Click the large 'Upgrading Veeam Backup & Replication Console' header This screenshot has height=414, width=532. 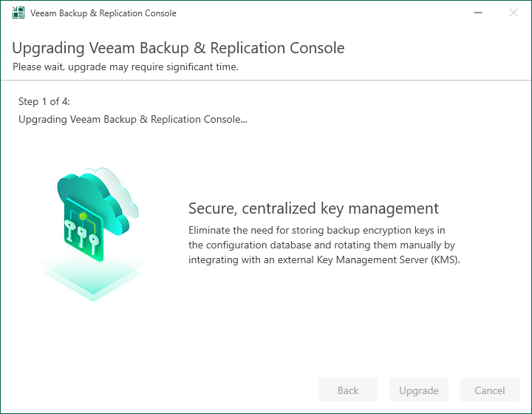tap(178, 48)
